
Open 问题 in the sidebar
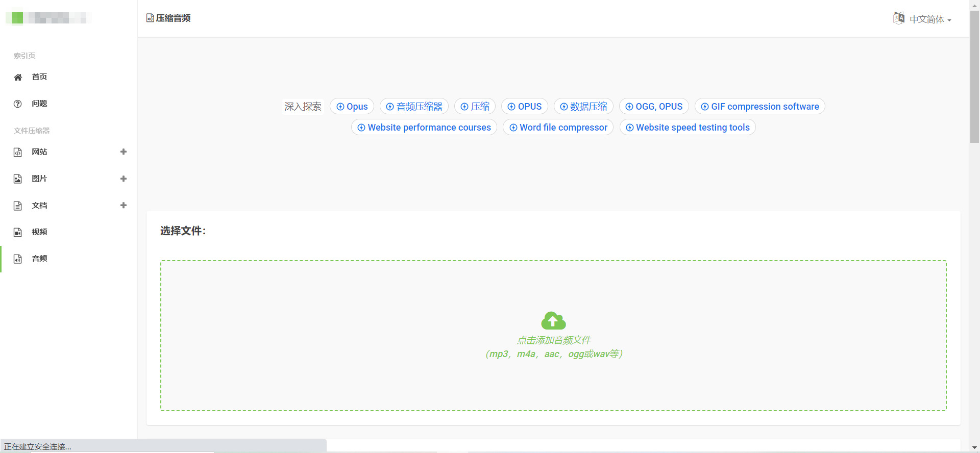pos(39,104)
